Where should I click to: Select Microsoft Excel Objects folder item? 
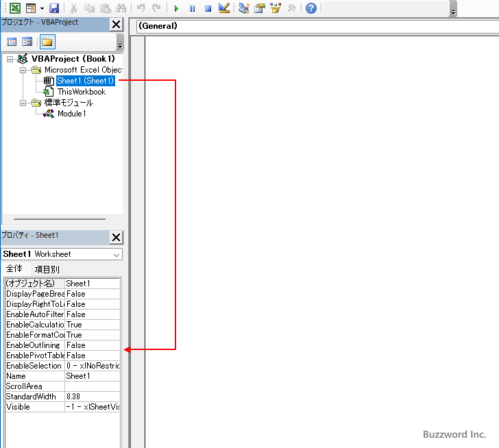pos(84,70)
